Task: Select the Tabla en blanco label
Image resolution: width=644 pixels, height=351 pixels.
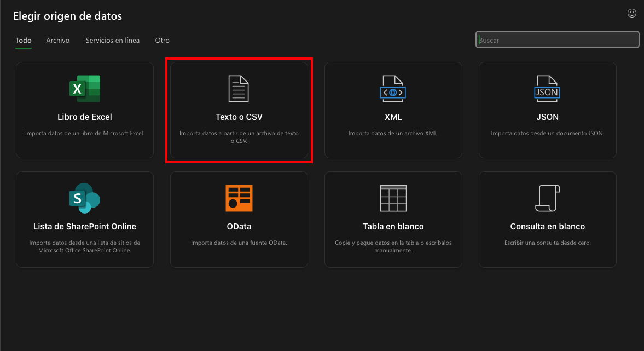Action: pos(393,227)
